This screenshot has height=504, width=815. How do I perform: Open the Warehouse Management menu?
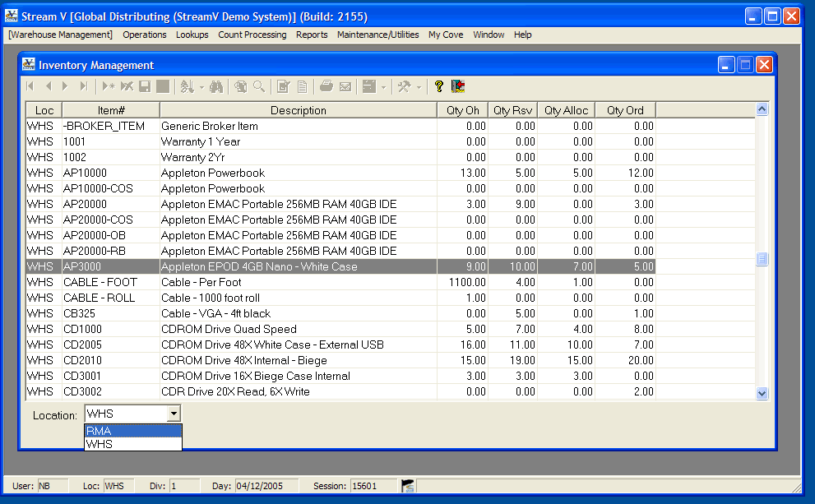pos(60,35)
